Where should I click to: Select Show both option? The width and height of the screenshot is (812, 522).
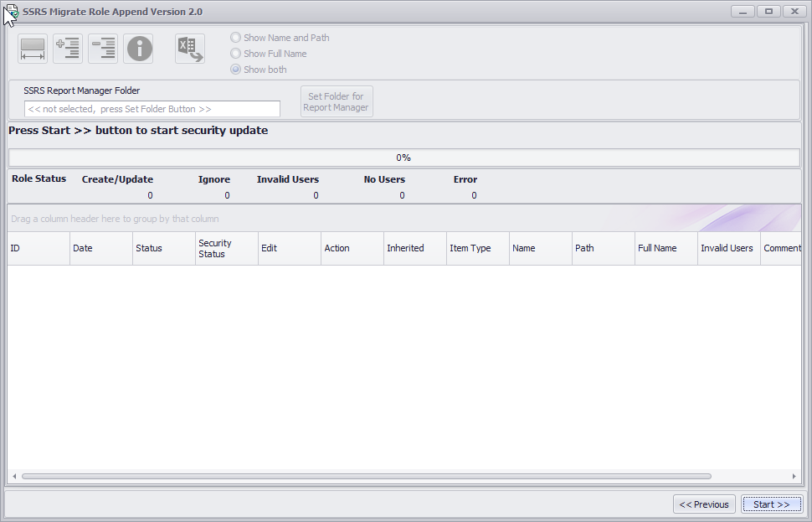pyautogui.click(x=259, y=70)
